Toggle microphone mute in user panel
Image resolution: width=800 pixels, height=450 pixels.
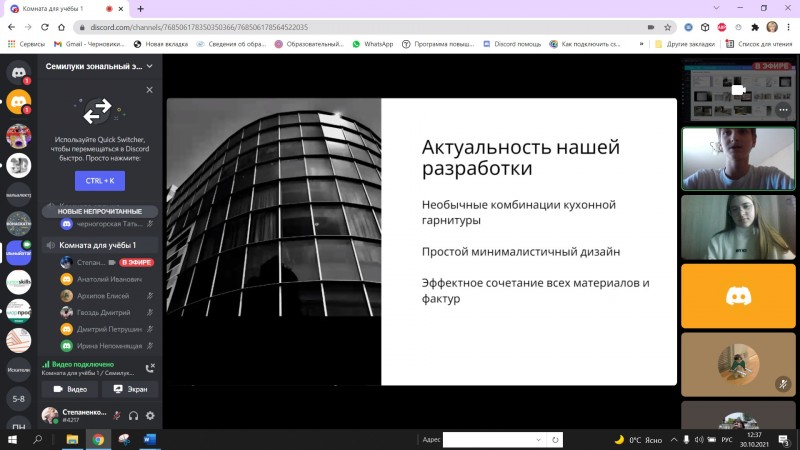coord(116,415)
